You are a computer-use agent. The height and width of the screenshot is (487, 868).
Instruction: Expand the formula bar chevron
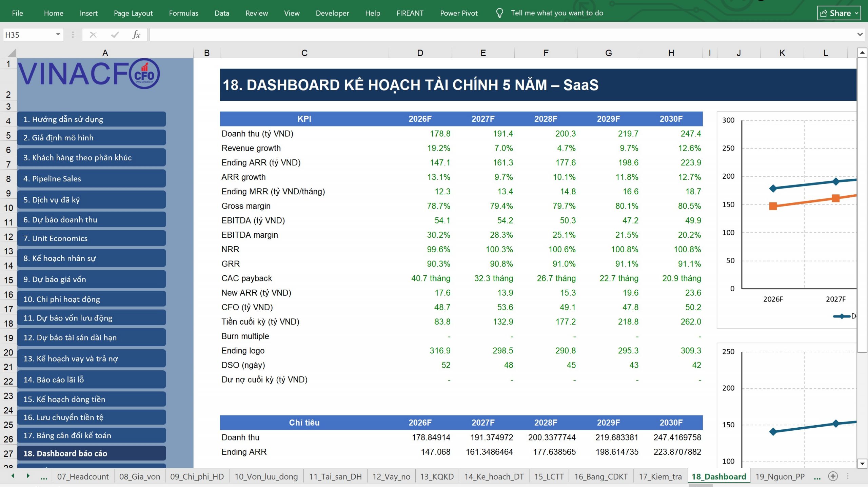860,35
